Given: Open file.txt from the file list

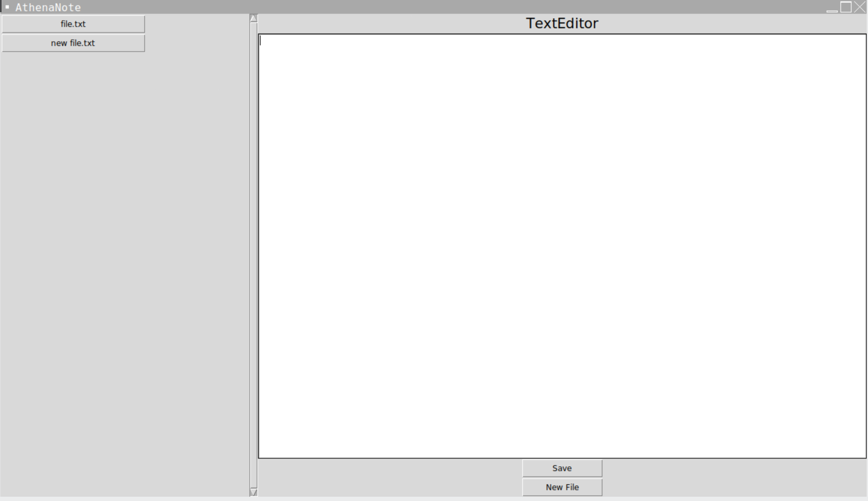Looking at the screenshot, I should tap(73, 24).
